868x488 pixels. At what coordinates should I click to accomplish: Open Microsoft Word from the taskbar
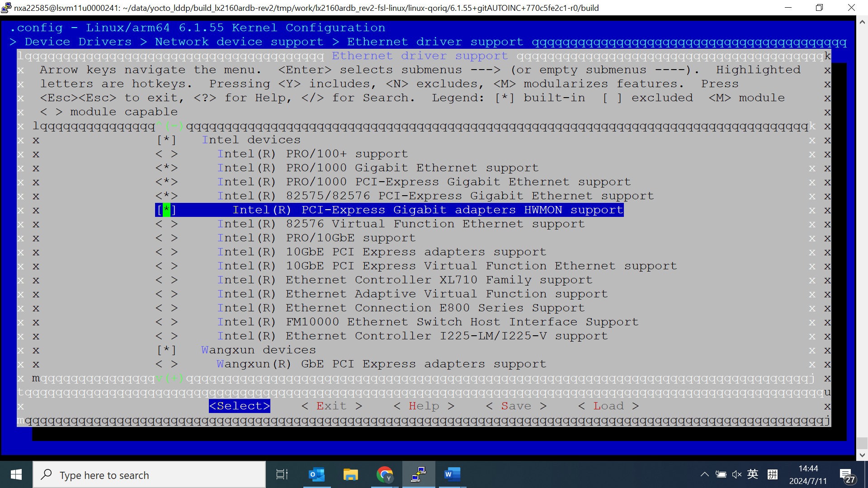(452, 474)
